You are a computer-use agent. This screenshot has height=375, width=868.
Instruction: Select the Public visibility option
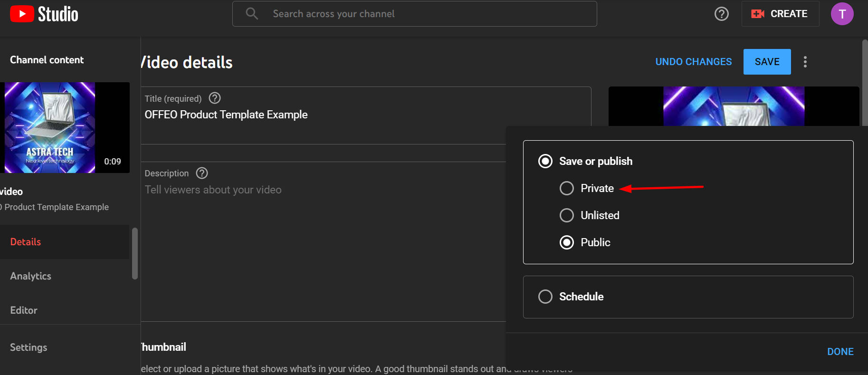[x=567, y=242]
